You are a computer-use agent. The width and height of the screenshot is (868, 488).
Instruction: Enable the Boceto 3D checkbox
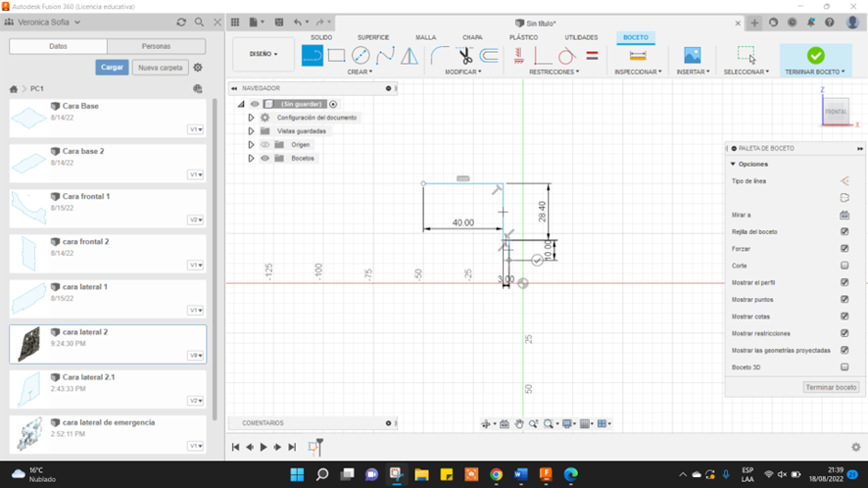point(844,366)
